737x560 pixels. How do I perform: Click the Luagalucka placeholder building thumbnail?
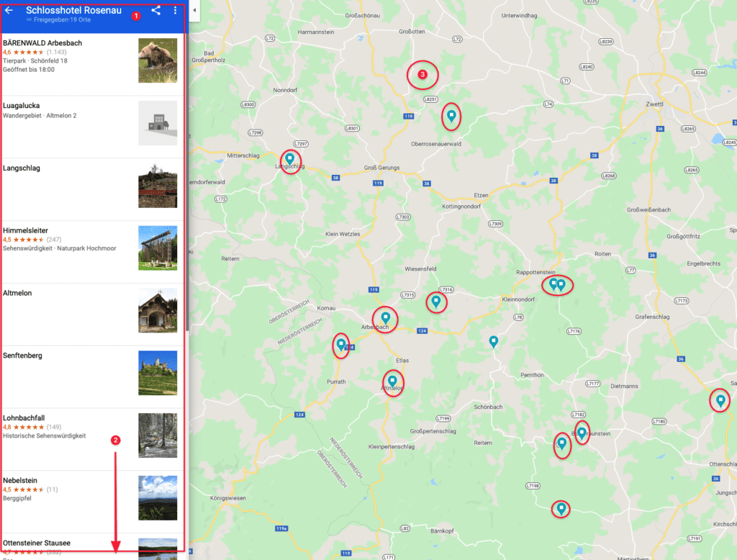coord(158,122)
